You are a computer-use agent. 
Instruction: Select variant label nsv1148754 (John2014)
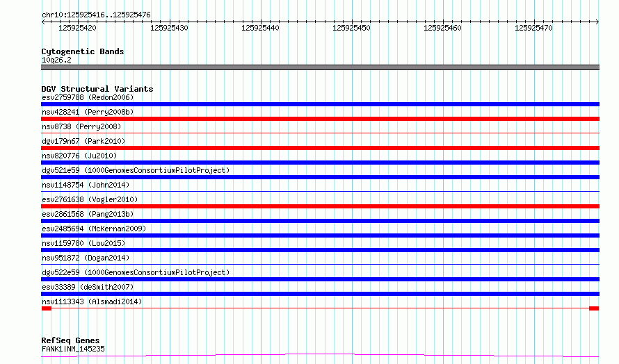[86, 185]
